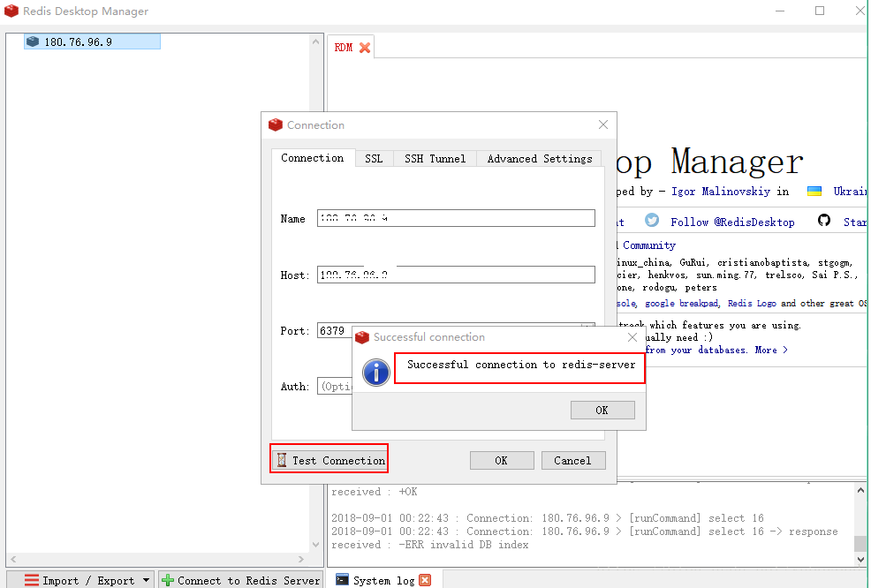Click Redis Desktop Manager title bar logo
Image resolution: width=871 pixels, height=588 pixels.
pyautogui.click(x=11, y=11)
